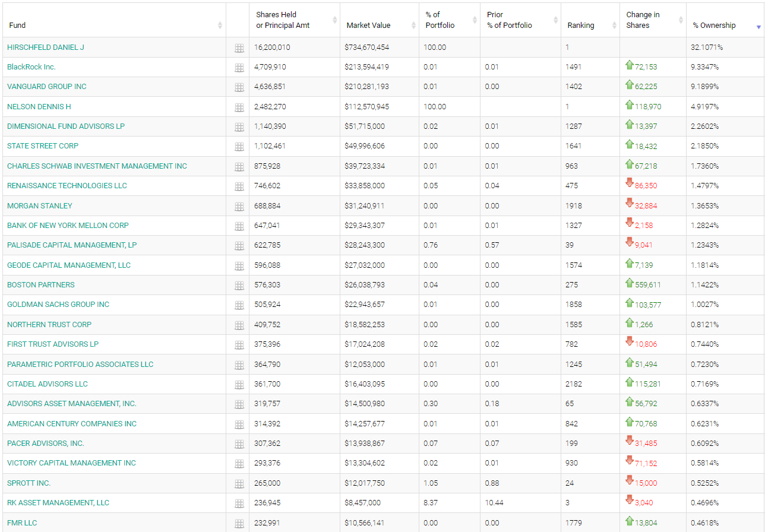Open grid icon in FMR LLC row
765x532 pixels.
point(239,524)
